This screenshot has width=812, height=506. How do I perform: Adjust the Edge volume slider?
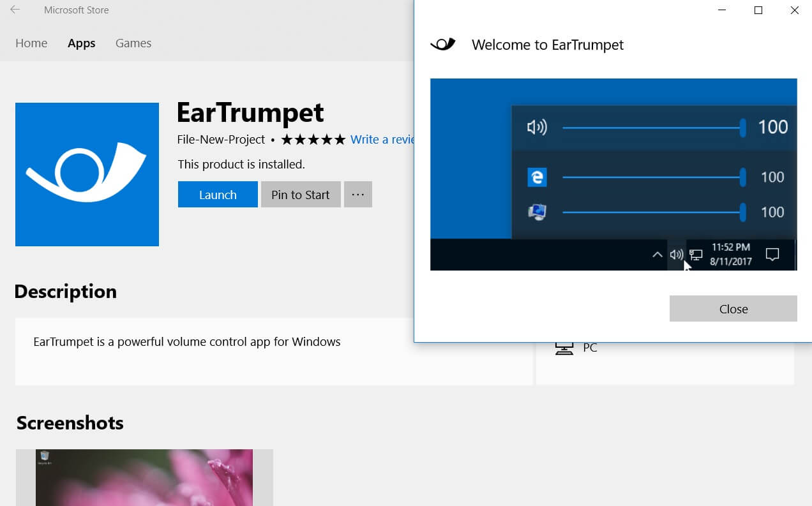pyautogui.click(x=654, y=177)
